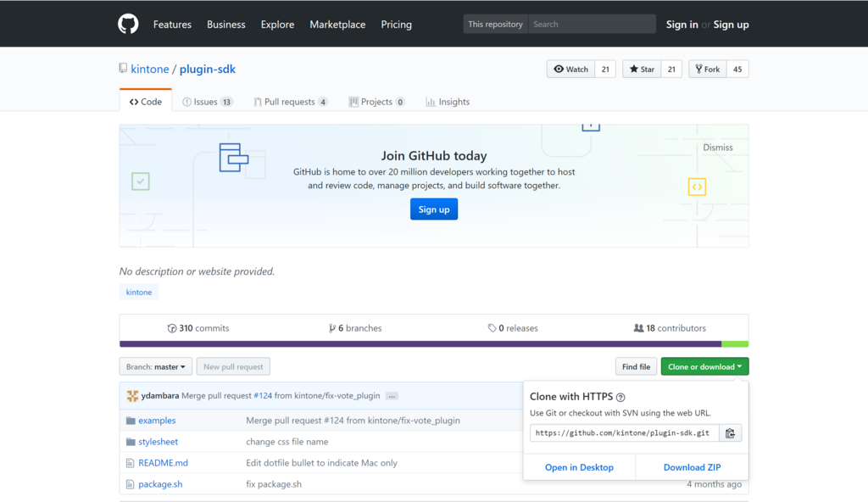Click the purple language bar segment
The height and width of the screenshot is (502, 868).
(420, 344)
